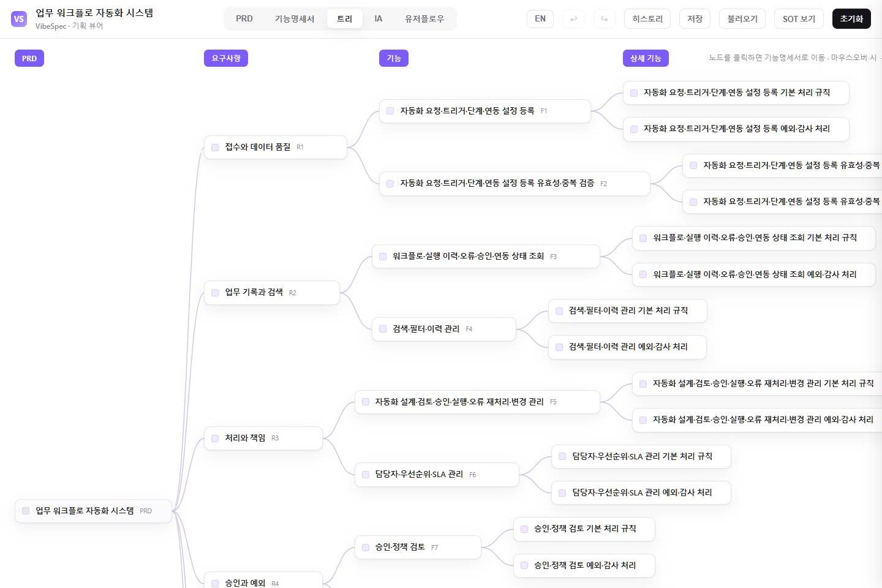
Task: Open 검색·필터·이력 관리 예외·감사 처리 node
Action: (x=627, y=347)
